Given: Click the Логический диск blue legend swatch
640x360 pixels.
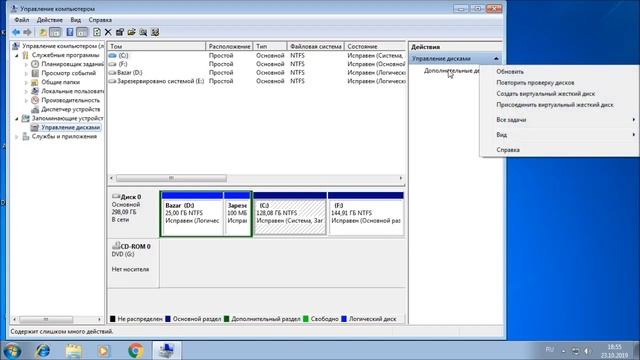Looking at the screenshot, I should click(x=344, y=319).
